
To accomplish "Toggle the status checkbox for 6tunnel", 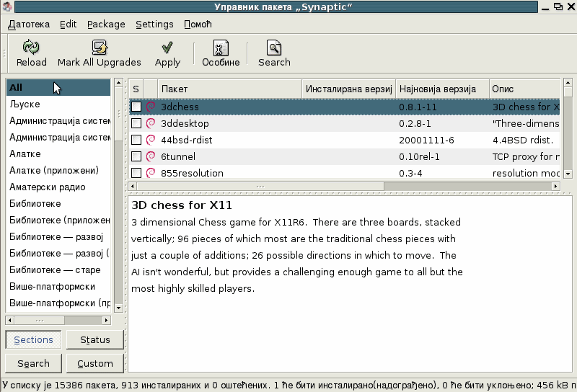I will tap(136, 156).
